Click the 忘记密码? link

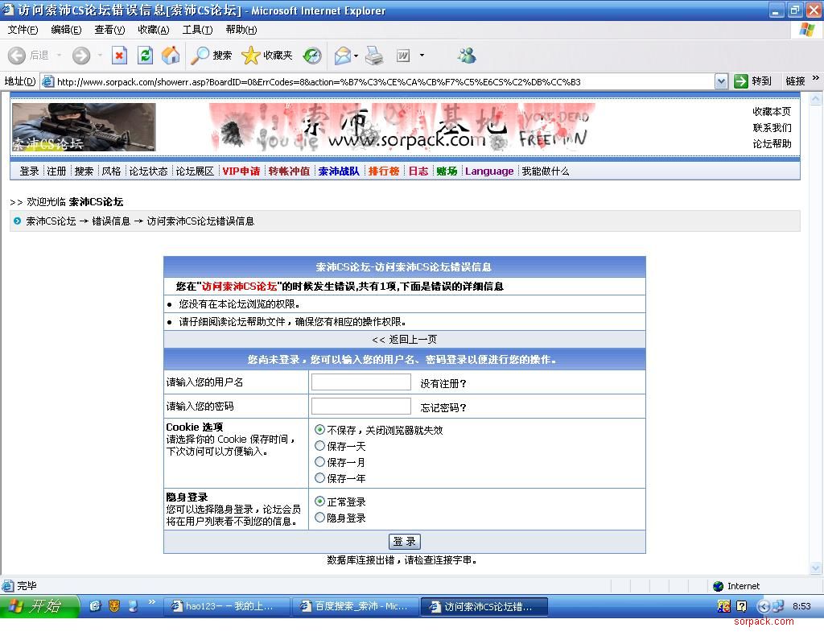[x=443, y=407]
